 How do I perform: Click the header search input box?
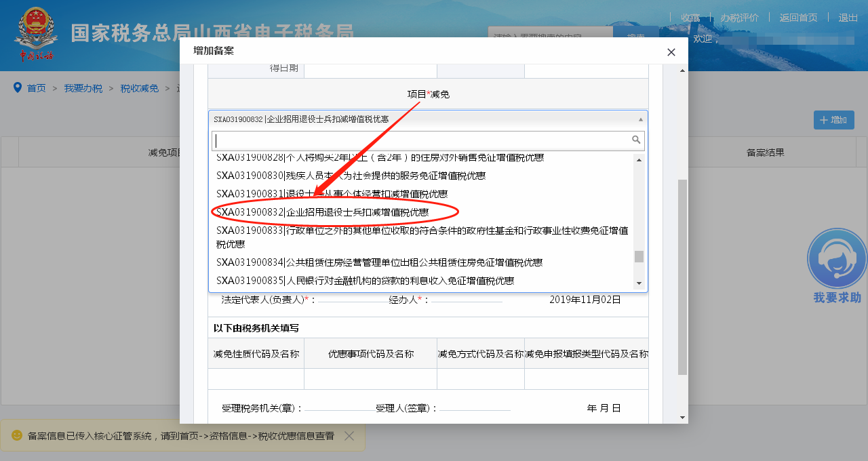pyautogui.click(x=550, y=37)
